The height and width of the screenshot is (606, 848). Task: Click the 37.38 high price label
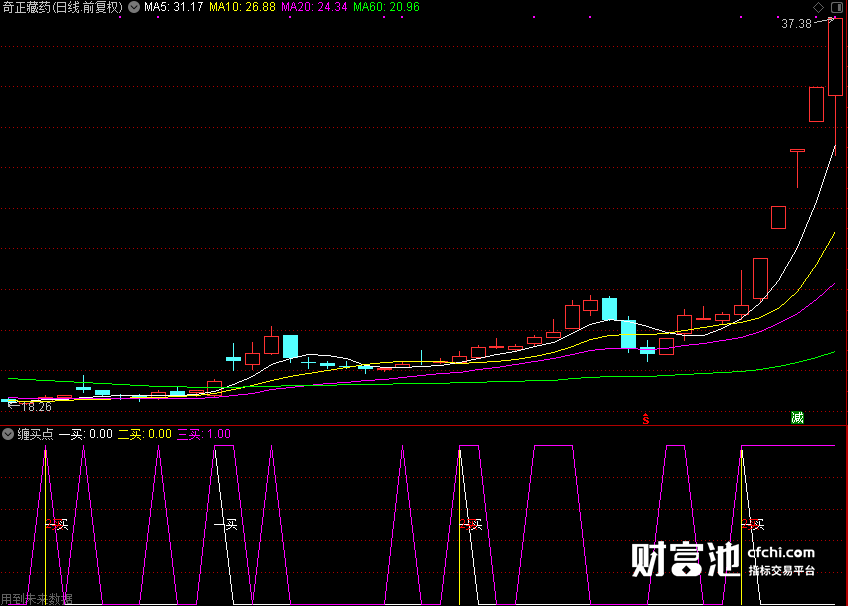pos(797,24)
